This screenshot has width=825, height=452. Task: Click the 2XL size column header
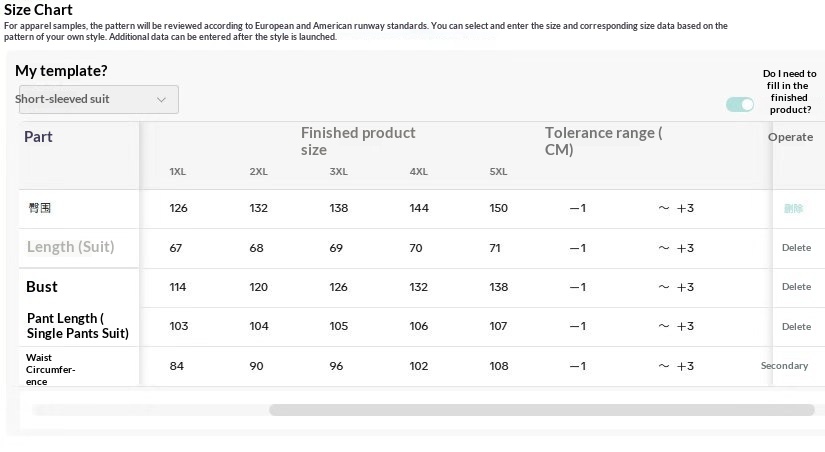[x=258, y=172]
